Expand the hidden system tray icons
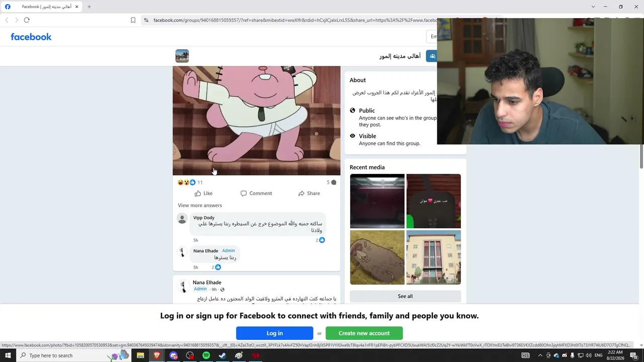Image resolution: width=644 pixels, height=362 pixels. point(540,355)
